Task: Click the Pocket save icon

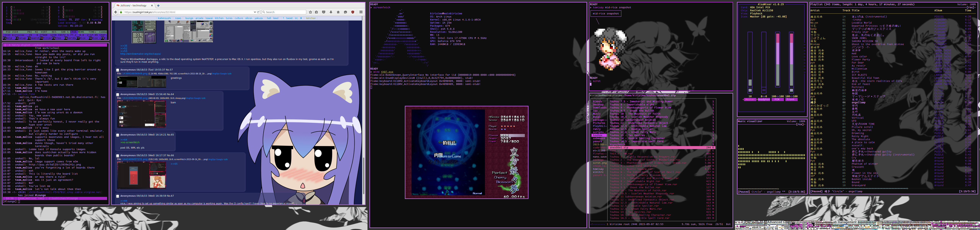Action: coord(324,12)
